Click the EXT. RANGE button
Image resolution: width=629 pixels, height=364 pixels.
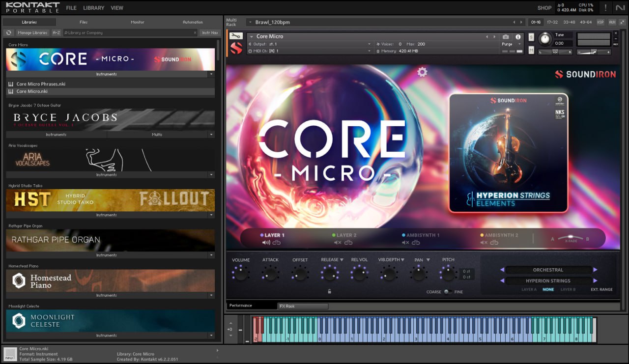tap(601, 290)
